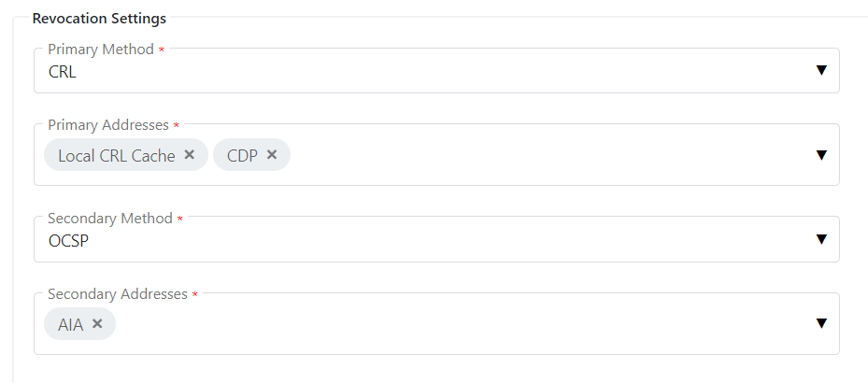Click the CRL value in Primary Method
868x383 pixels.
63,72
